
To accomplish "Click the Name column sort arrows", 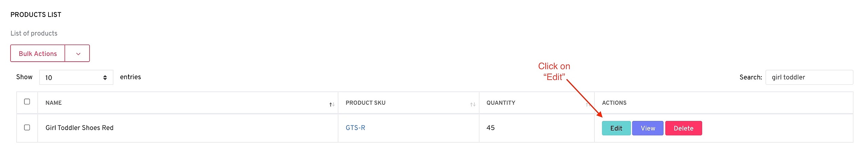I will point(332,105).
